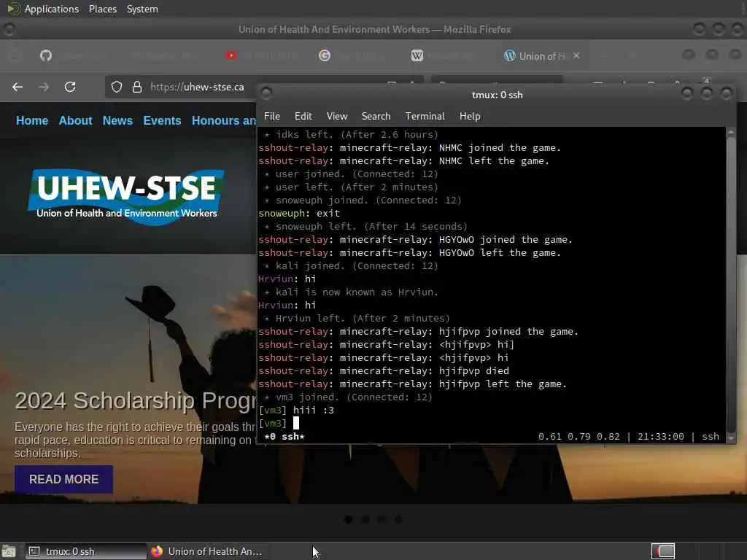Select first slideshow dot indicator
The height and width of the screenshot is (560, 747).
[348, 519]
